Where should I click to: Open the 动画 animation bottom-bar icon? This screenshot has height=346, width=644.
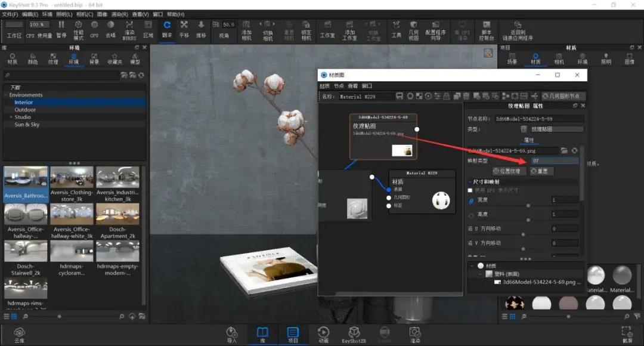coord(323,335)
